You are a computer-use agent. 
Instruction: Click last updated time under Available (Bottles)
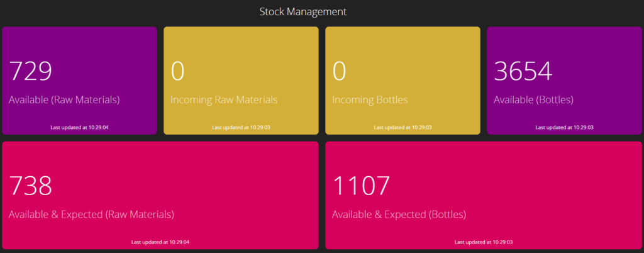(564, 128)
